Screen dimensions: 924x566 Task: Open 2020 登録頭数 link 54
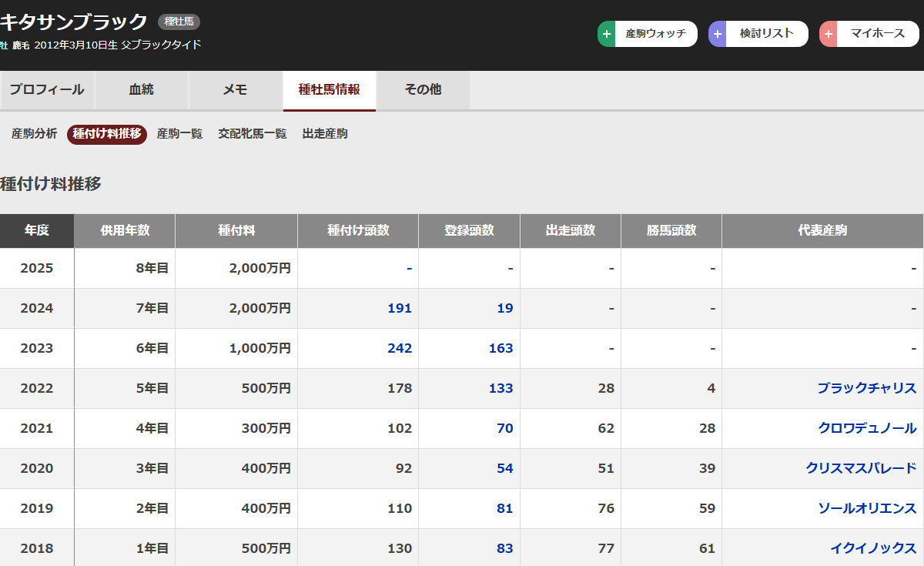click(x=505, y=468)
